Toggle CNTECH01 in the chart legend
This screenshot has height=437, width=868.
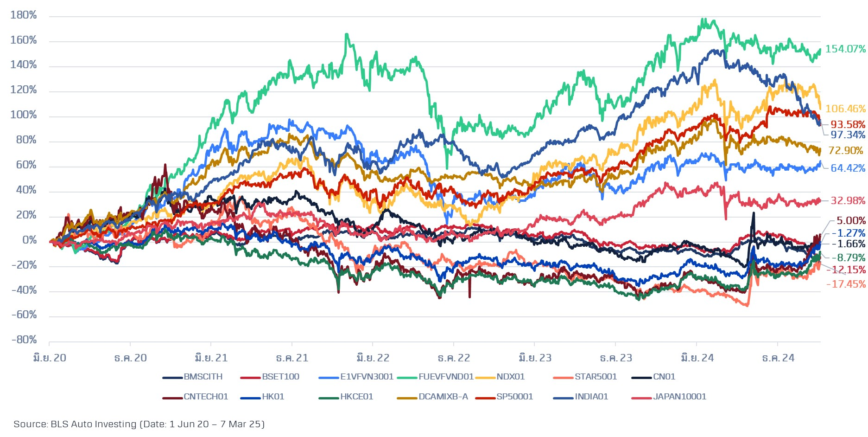(206, 397)
